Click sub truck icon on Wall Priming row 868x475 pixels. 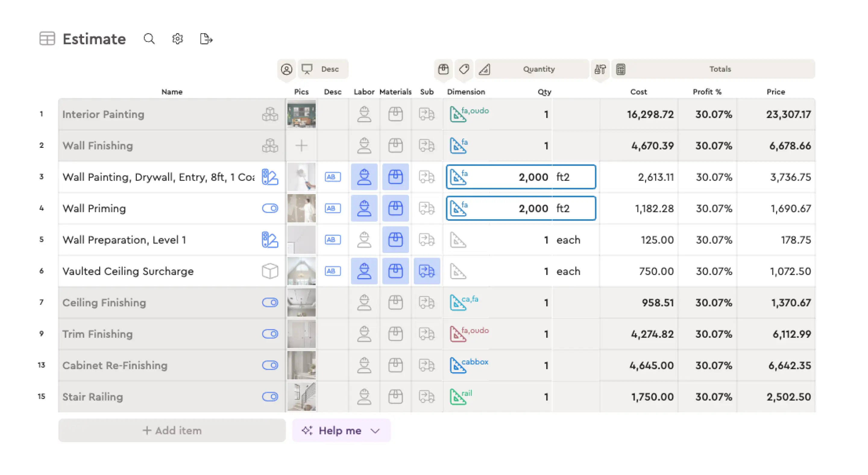point(426,208)
